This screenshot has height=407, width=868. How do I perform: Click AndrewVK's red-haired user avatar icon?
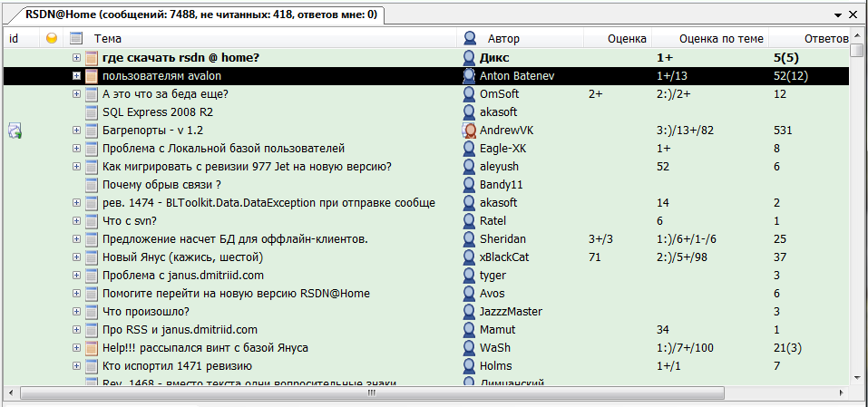click(x=470, y=131)
